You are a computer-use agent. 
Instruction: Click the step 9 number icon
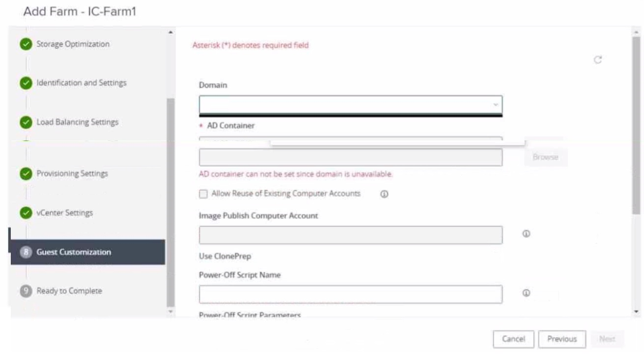tap(26, 291)
